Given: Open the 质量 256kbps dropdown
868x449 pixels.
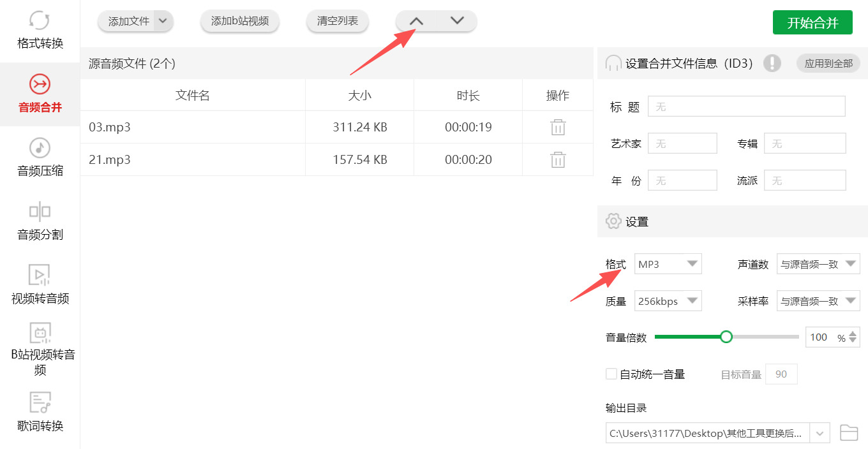Looking at the screenshot, I should [x=668, y=301].
